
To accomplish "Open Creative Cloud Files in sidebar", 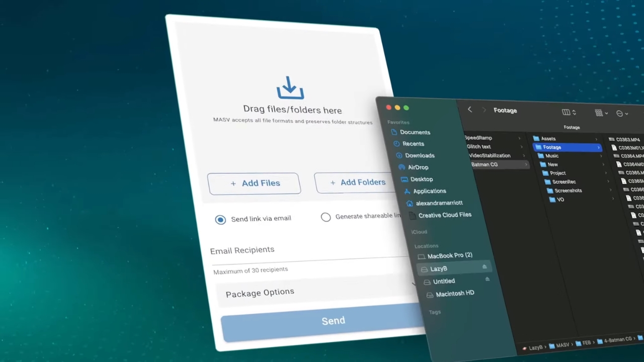I will coord(440,215).
